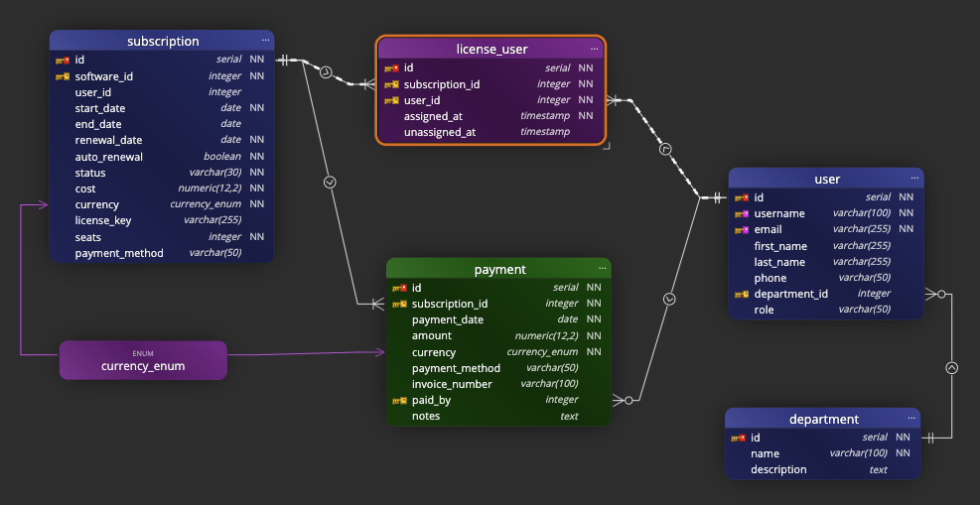The image size is (980, 505).
Task: Click the key icon next to paid_by
Action: pos(399,401)
